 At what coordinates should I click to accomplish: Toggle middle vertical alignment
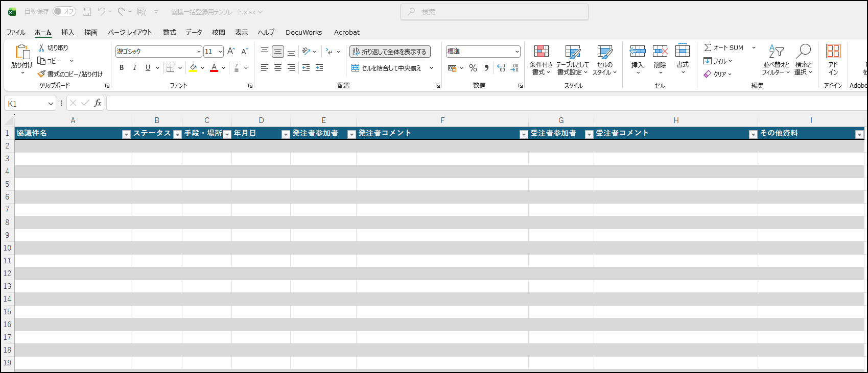point(278,52)
